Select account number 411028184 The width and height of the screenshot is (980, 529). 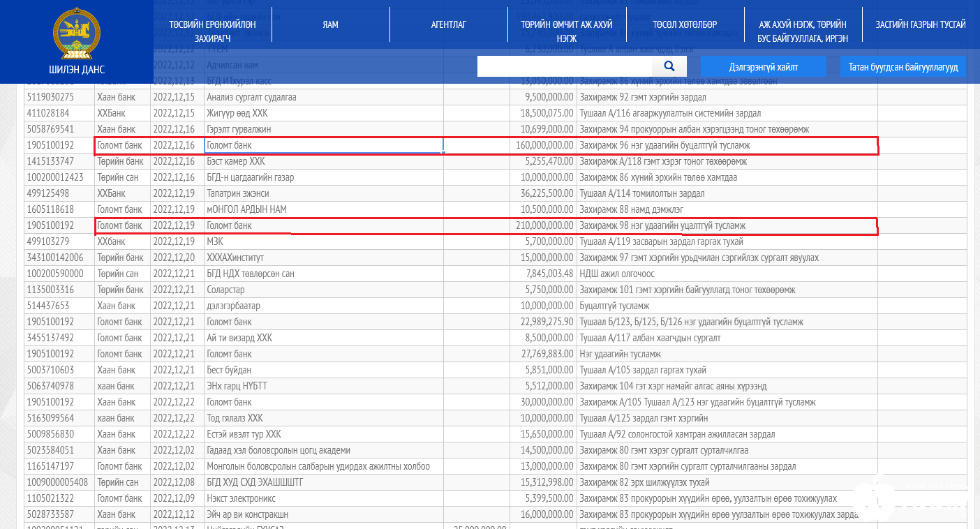point(59,113)
